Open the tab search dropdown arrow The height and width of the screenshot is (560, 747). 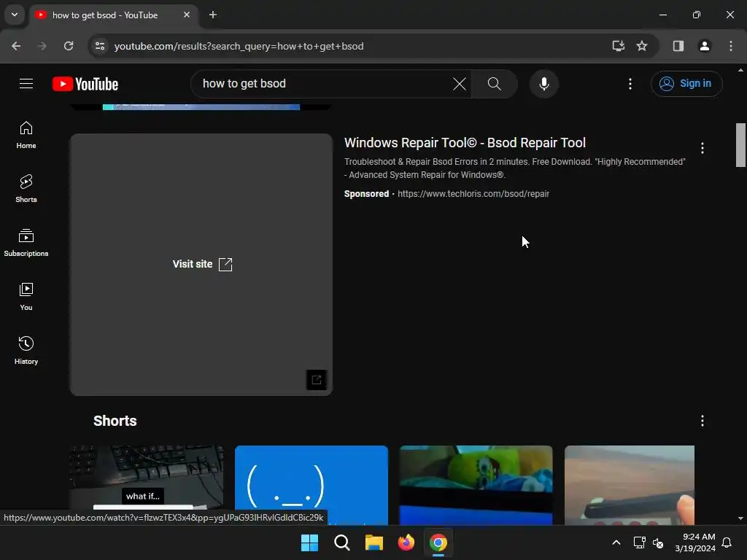click(x=15, y=15)
